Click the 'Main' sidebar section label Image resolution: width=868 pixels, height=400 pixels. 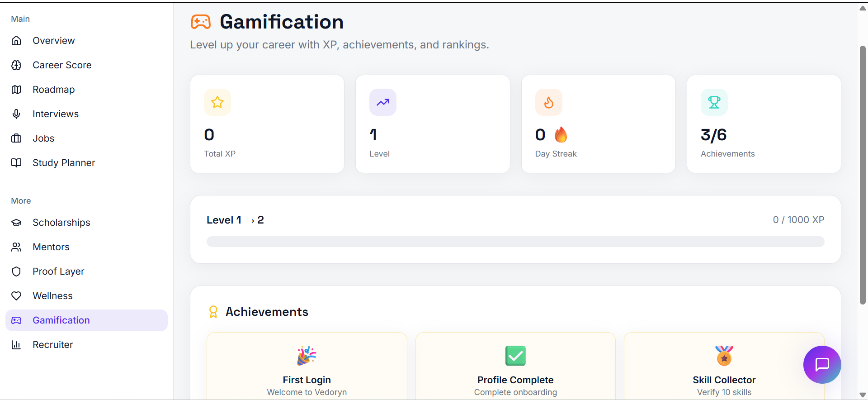20,19
